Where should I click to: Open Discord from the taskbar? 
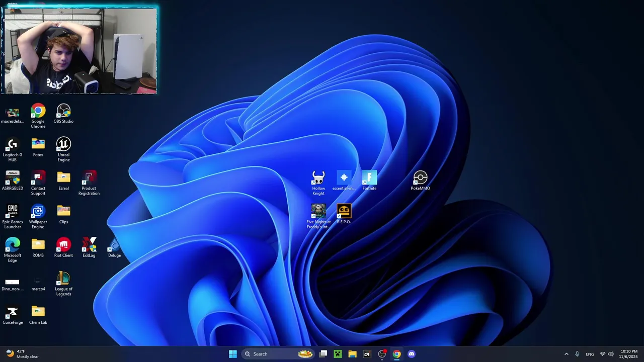click(411, 354)
